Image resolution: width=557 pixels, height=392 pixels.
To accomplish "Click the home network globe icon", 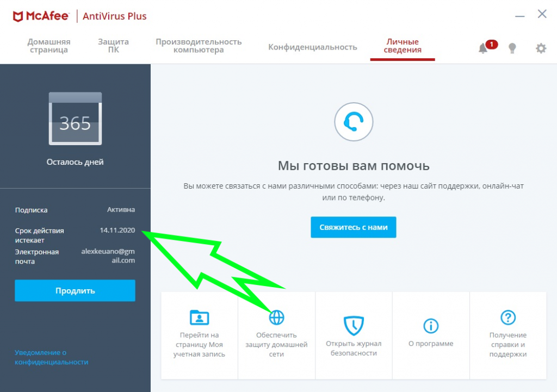I will (x=276, y=317).
